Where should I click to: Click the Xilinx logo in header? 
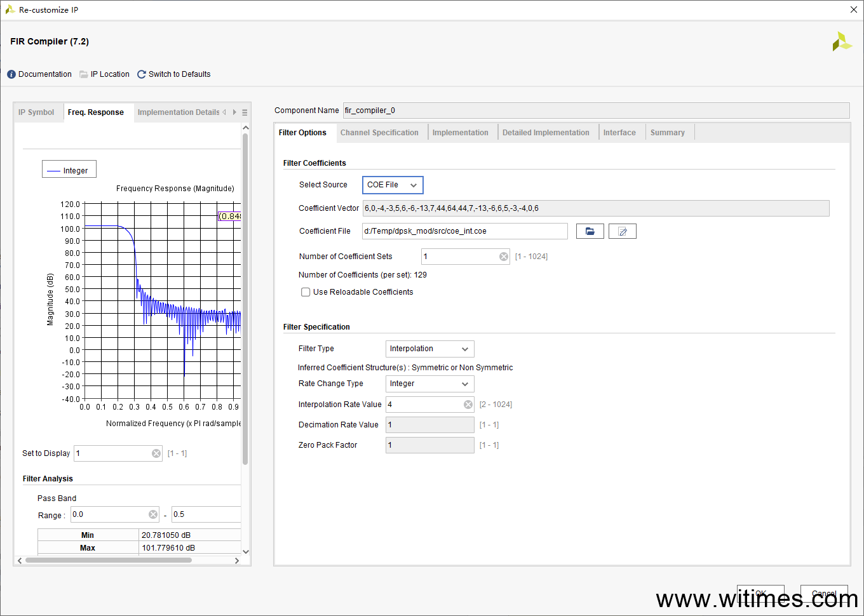[842, 42]
